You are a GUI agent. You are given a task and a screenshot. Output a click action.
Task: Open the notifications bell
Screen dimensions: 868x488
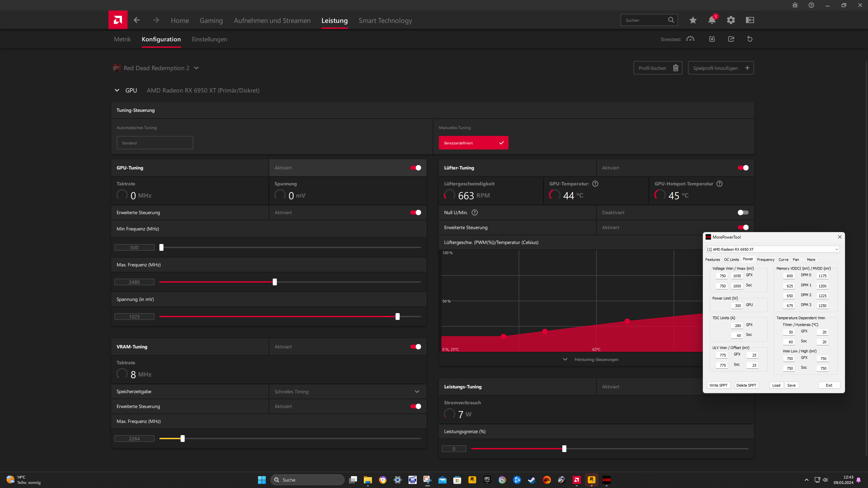pos(712,20)
